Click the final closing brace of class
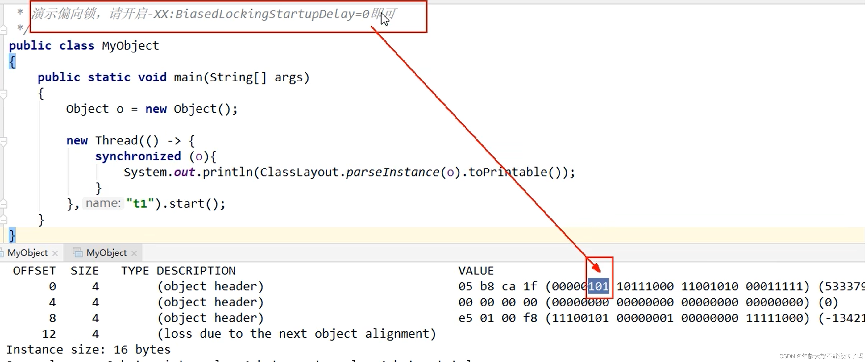 point(12,235)
